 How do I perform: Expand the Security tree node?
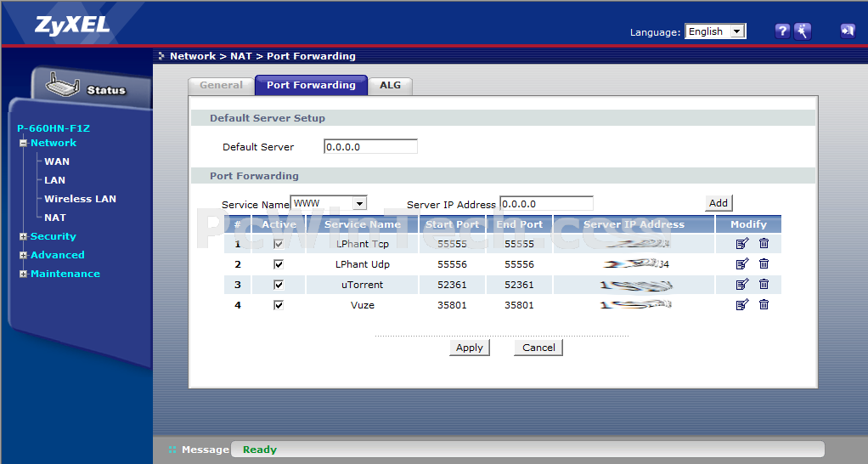tap(23, 236)
